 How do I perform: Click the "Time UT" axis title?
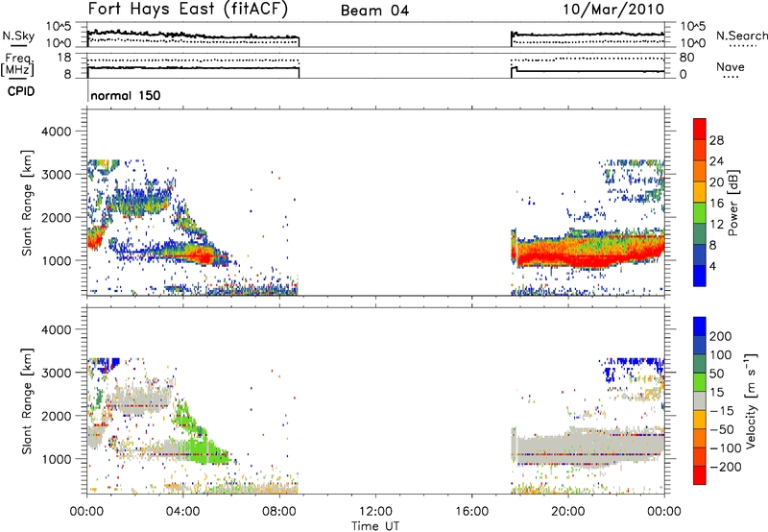pos(375,526)
